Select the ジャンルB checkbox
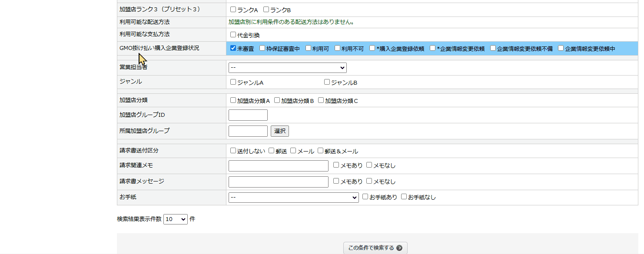Image resolution: width=644 pixels, height=254 pixels. click(x=327, y=82)
